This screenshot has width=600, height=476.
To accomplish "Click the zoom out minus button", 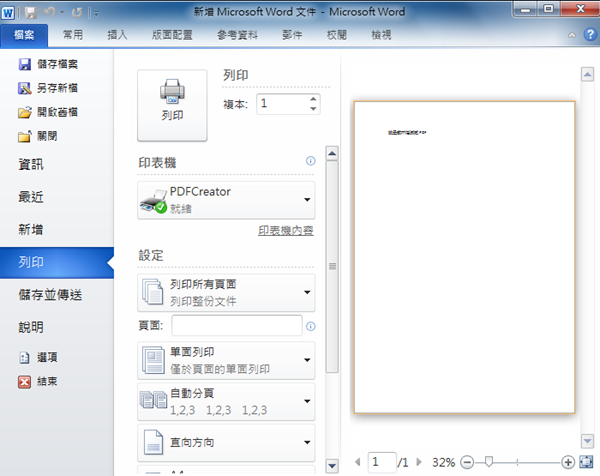I will pyautogui.click(x=467, y=463).
